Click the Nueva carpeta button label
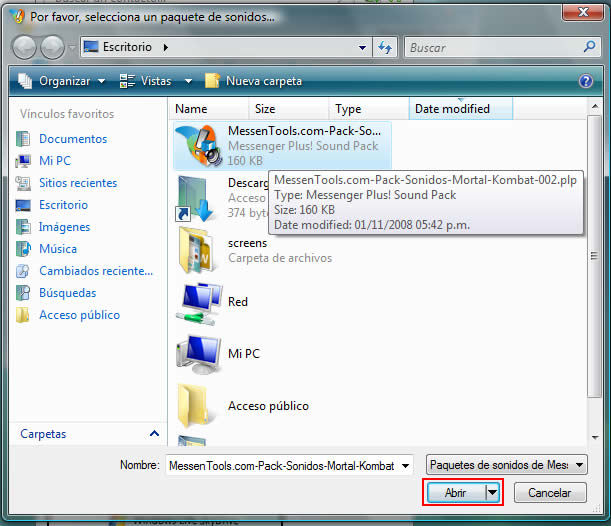 coord(264,81)
